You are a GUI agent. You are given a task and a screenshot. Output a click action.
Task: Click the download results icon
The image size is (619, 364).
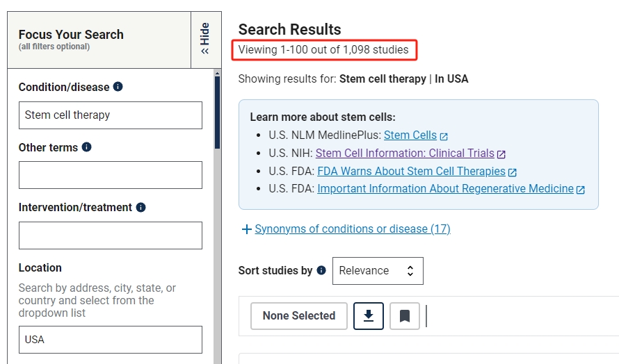pyautogui.click(x=369, y=316)
